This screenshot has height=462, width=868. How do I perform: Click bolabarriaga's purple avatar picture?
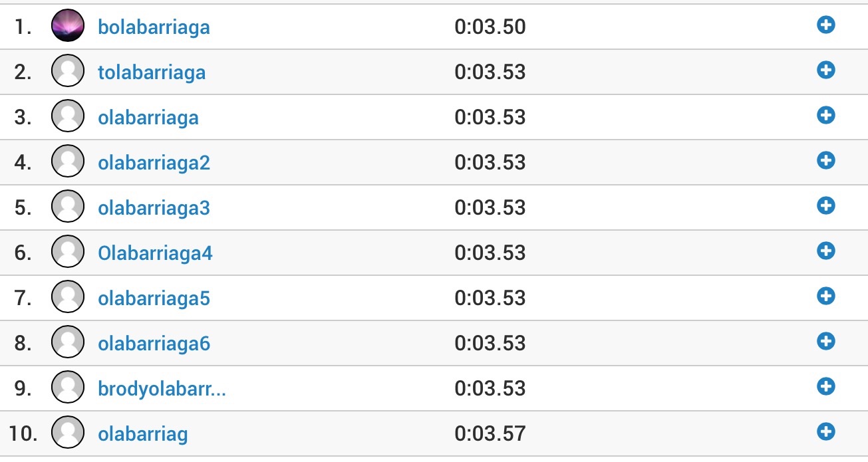coord(68,26)
